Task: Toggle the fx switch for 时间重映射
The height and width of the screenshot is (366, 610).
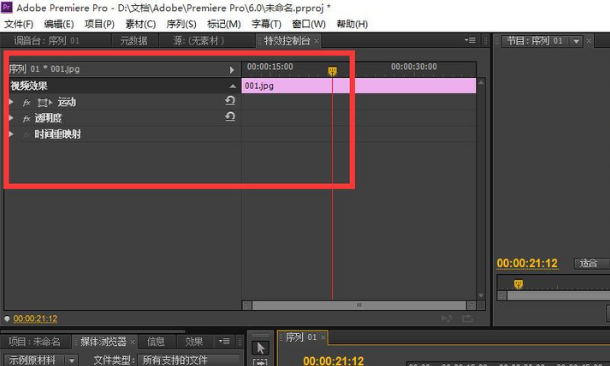Action: [x=26, y=135]
